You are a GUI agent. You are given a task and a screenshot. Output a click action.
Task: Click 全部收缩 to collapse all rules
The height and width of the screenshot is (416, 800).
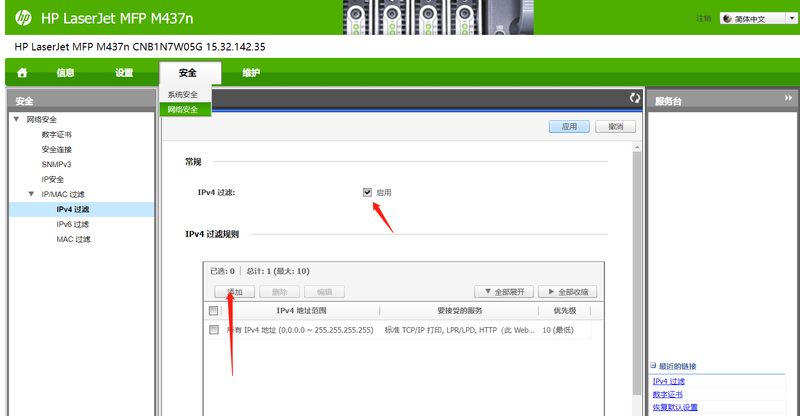(567, 292)
